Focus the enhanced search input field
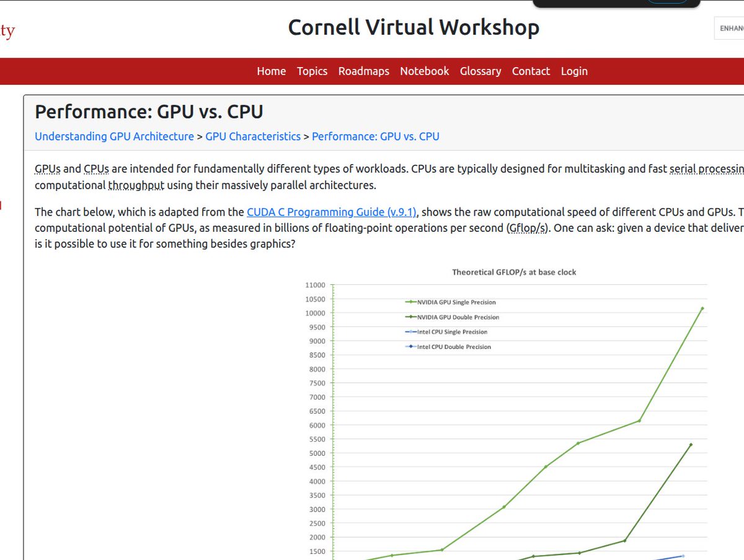The width and height of the screenshot is (744, 560). pos(730,28)
